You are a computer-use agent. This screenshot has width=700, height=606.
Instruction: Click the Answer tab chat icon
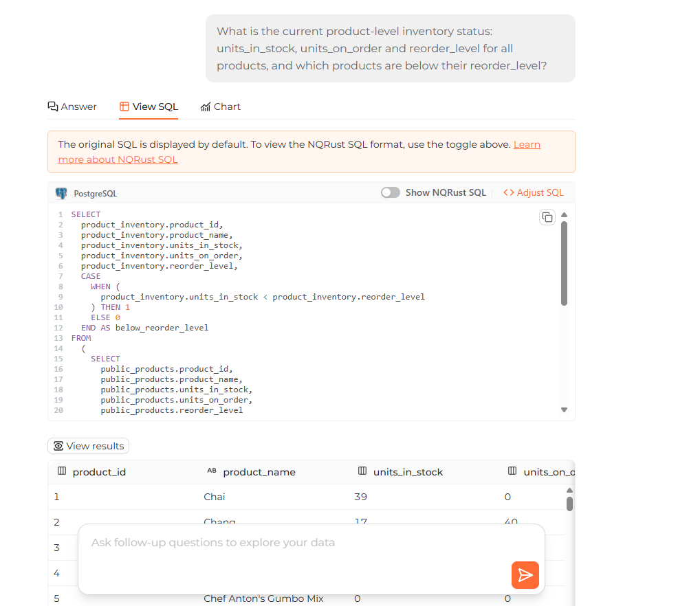[x=53, y=106]
